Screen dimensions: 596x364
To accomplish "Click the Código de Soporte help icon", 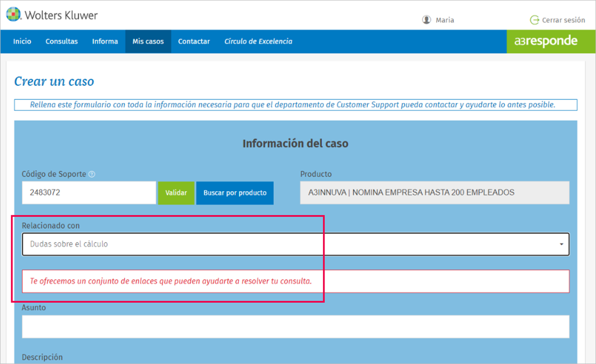I will coord(92,174).
